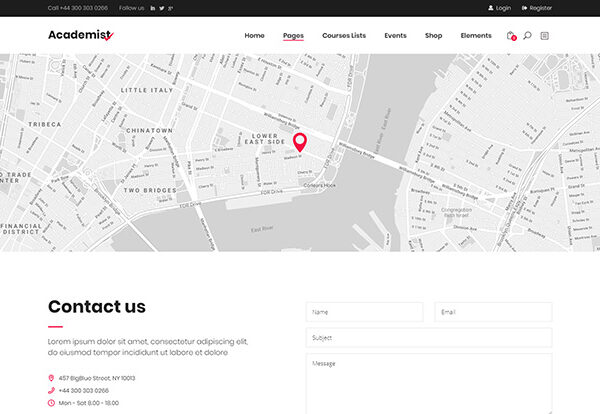Screen dimensions: 600x414
Task: Focus the Name input field
Action: click(364, 312)
